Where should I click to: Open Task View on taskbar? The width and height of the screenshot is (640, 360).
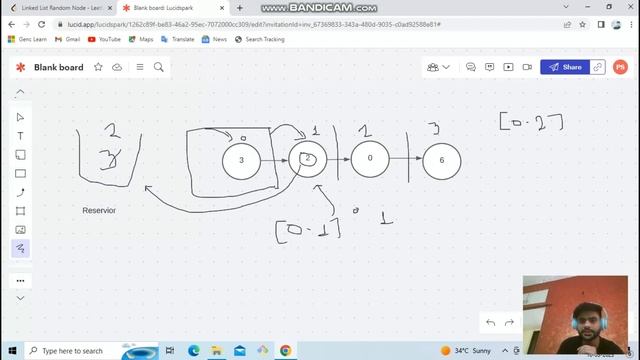click(x=170, y=351)
